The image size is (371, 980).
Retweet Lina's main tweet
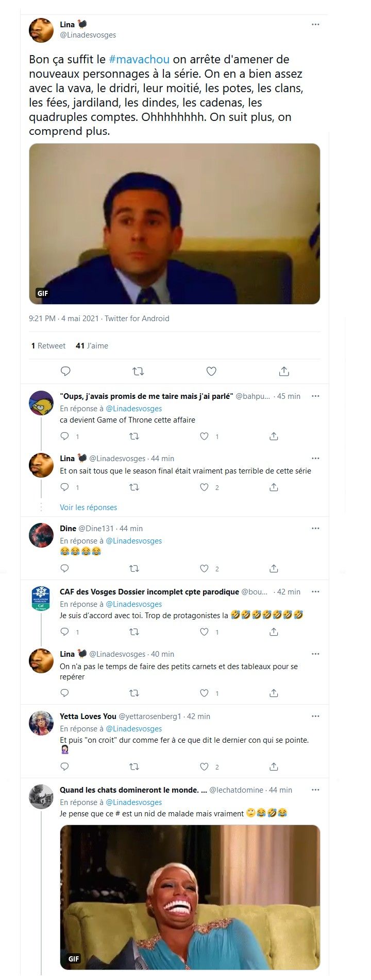tap(138, 371)
